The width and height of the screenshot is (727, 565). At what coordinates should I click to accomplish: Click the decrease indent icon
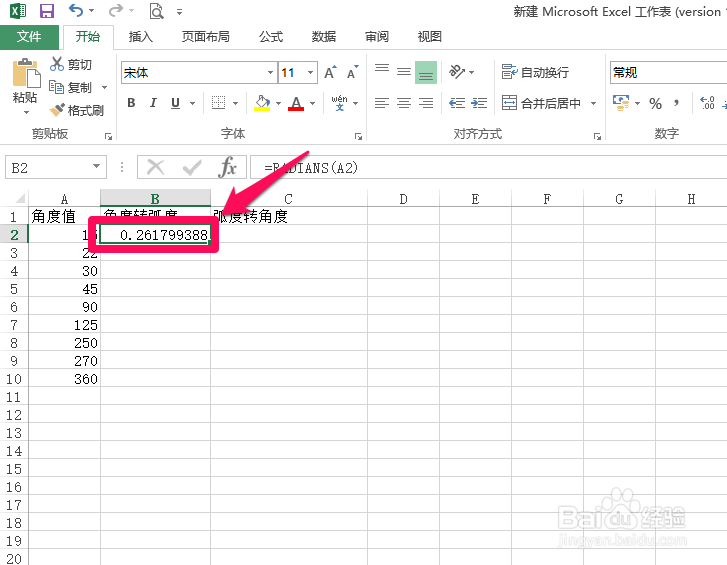pyautogui.click(x=457, y=103)
